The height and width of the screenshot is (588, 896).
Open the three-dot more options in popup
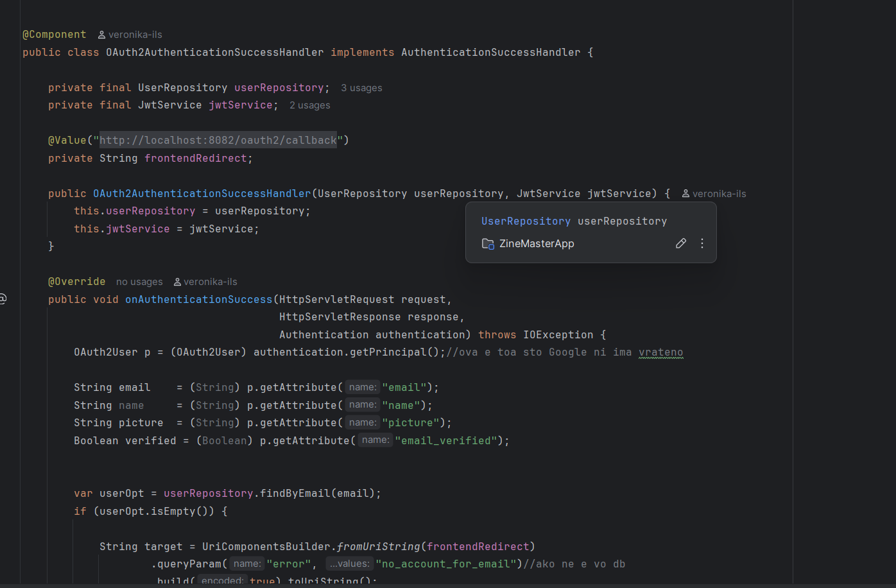[x=702, y=243]
